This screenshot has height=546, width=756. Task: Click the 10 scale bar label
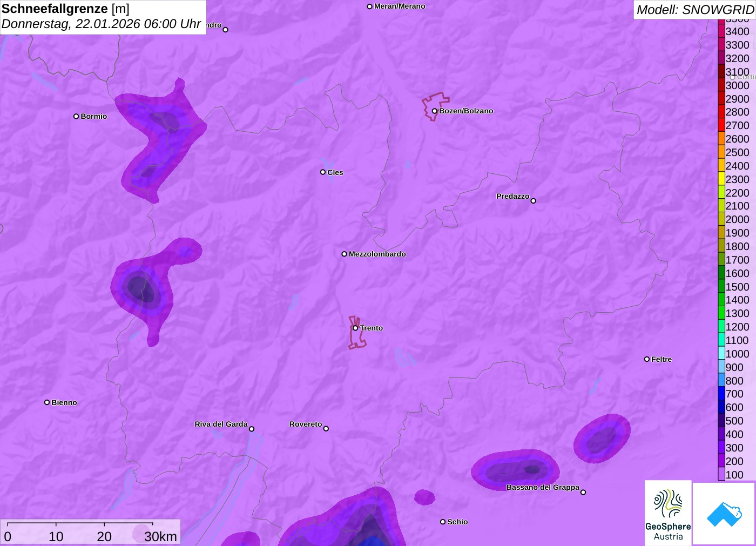coord(56,536)
